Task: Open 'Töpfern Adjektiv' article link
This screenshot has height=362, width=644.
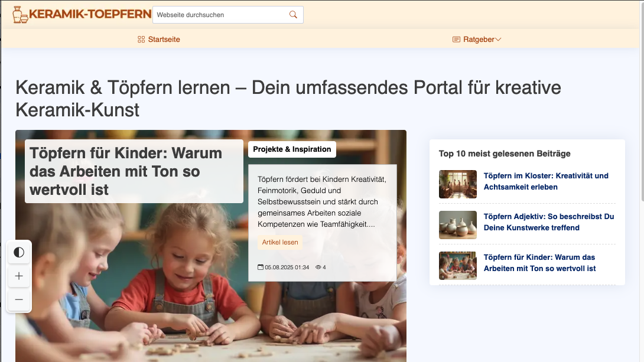Action: (548, 222)
